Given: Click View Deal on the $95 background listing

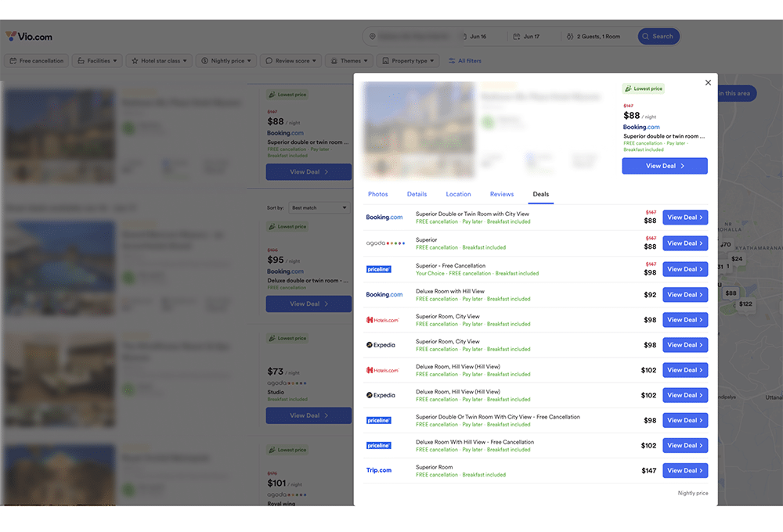Looking at the screenshot, I should (309, 304).
